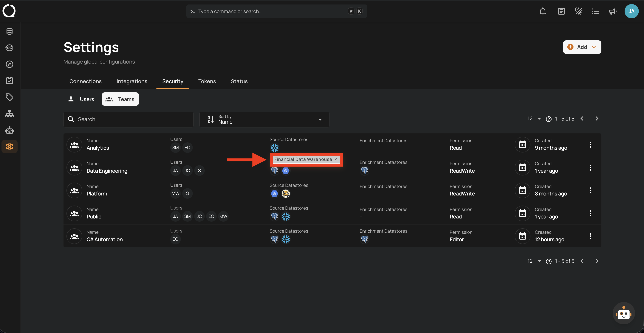Click the JC user chip in Data Engineering row
The width and height of the screenshot is (644, 333).
[x=187, y=171]
